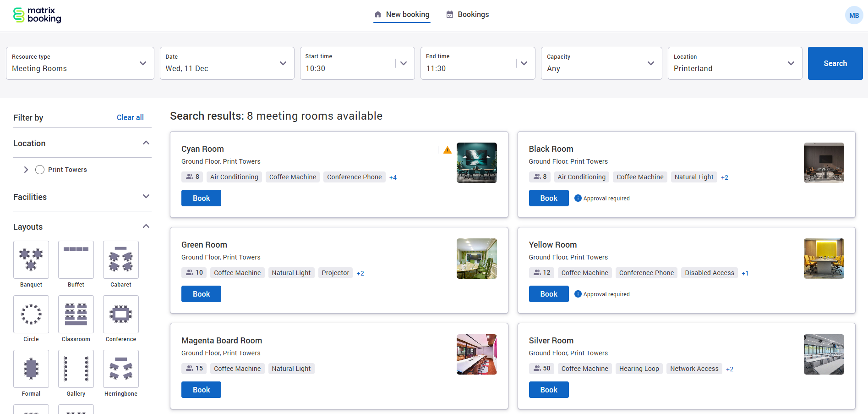Open the End time dropdown
The width and height of the screenshot is (868, 414).
[478, 63]
